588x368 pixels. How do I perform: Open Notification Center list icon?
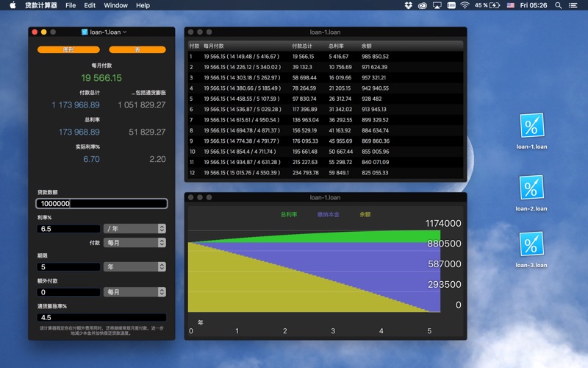coord(574,5)
